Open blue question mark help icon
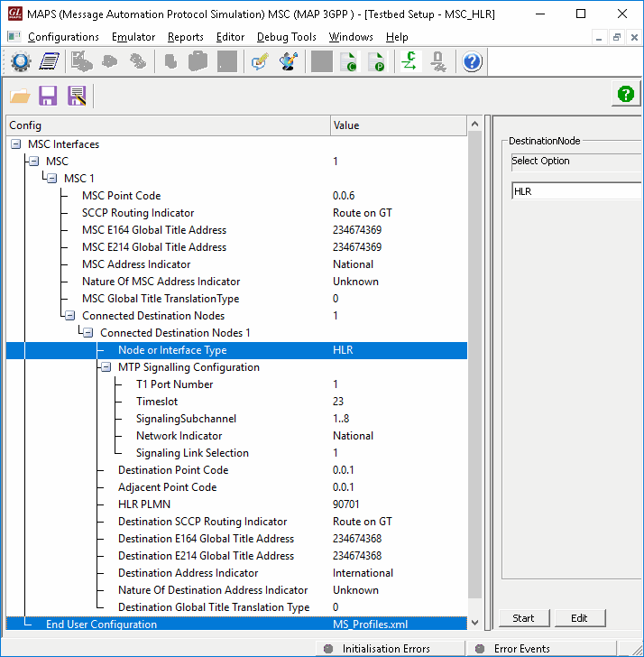 point(472,61)
